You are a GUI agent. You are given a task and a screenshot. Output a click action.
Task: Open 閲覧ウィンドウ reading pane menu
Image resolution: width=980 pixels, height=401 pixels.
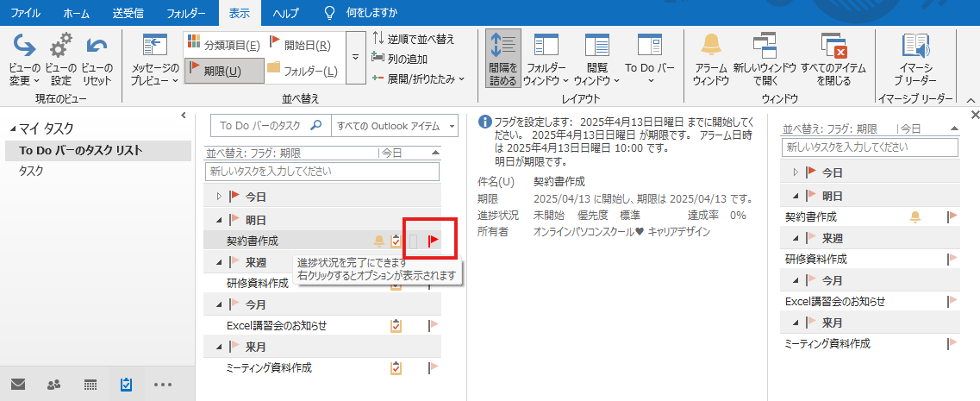click(596, 58)
